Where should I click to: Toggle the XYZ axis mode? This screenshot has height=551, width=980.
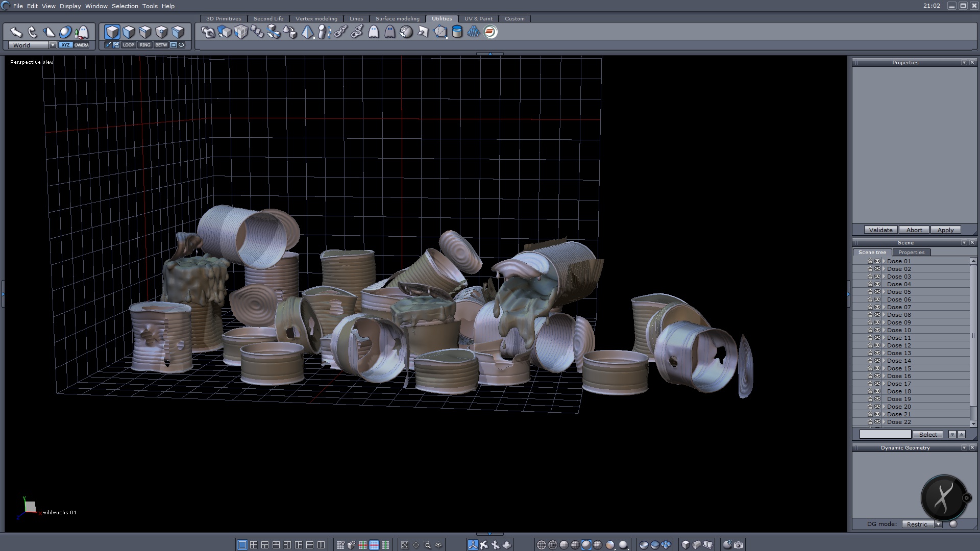[x=65, y=45]
